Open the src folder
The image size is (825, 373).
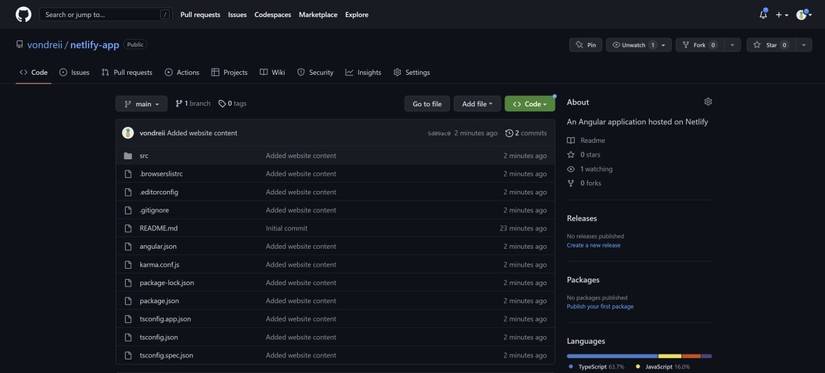[144, 156]
